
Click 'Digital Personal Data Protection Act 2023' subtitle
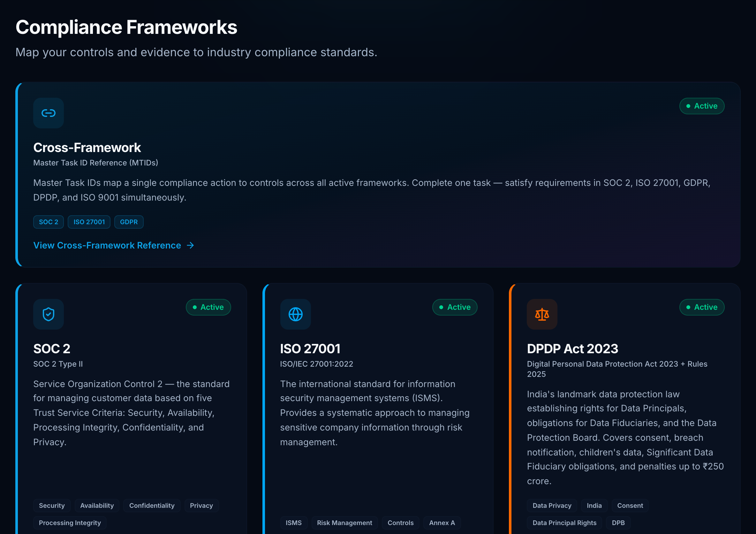(x=617, y=369)
